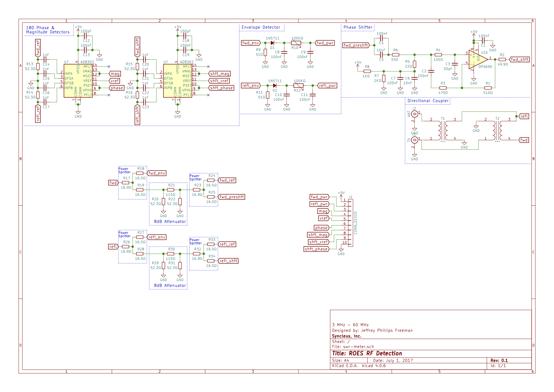Click the 'Directional Coupler' section title
The width and height of the screenshot is (554, 392).
(x=428, y=101)
